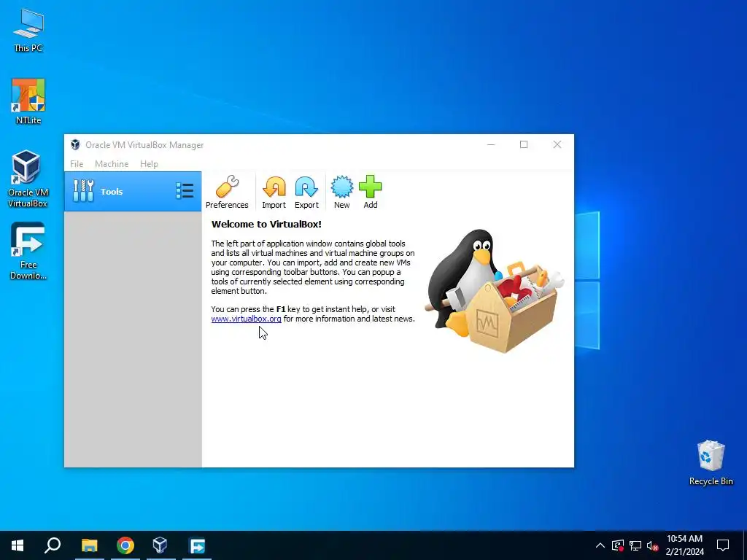Select the Free Download Manager desktop shortcut
The width and height of the screenshot is (747, 560).
point(28,251)
